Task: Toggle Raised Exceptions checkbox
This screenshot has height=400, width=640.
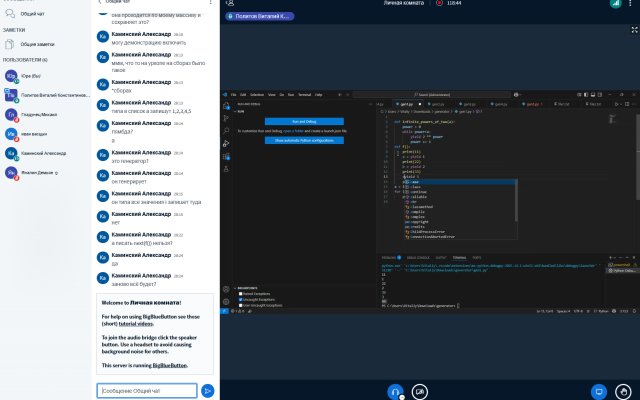Action: [x=240, y=294]
